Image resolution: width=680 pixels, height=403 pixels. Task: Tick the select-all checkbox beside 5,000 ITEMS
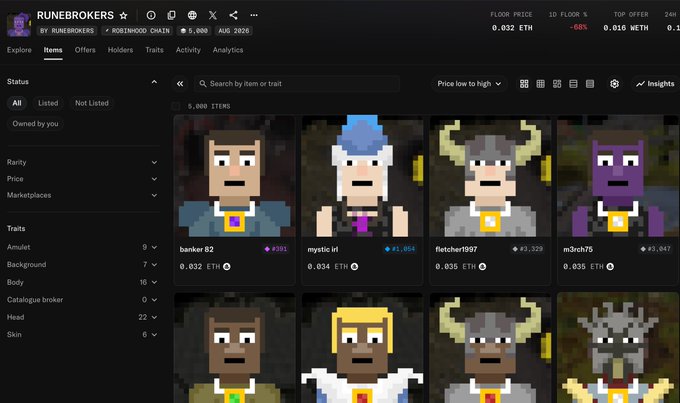pos(176,106)
